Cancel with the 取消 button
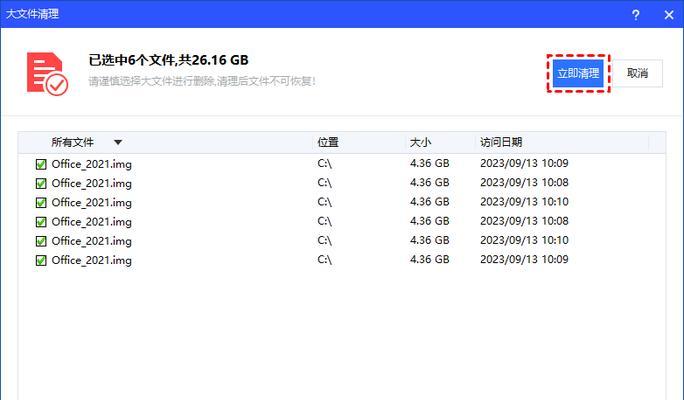Image resolution: width=684 pixels, height=400 pixels. tap(637, 73)
